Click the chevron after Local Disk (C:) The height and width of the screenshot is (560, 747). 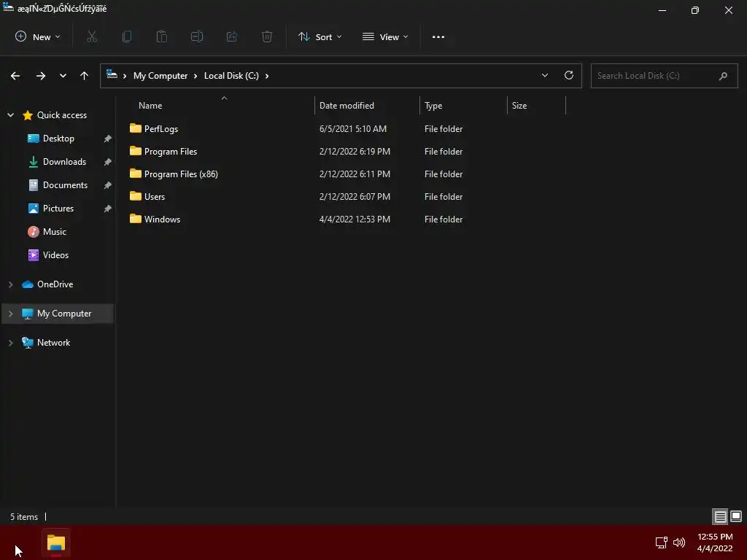click(267, 76)
